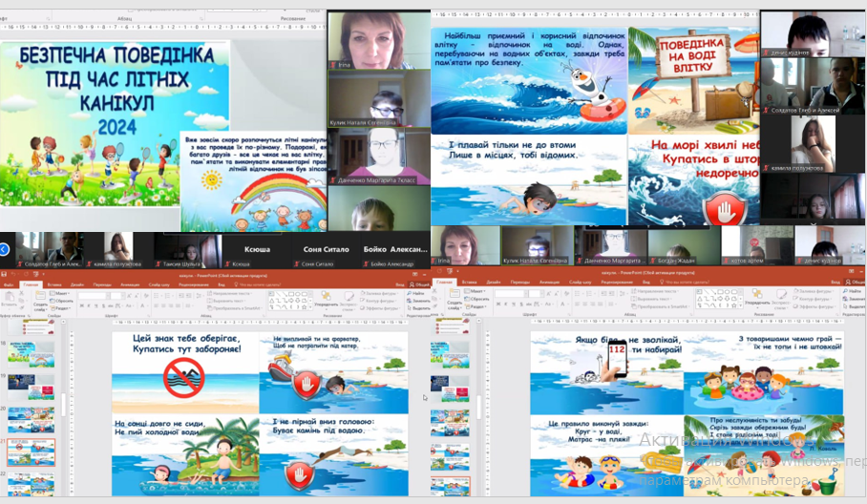
Task: Expand Выровнять текст in left PowerPoint
Action: pos(226,302)
